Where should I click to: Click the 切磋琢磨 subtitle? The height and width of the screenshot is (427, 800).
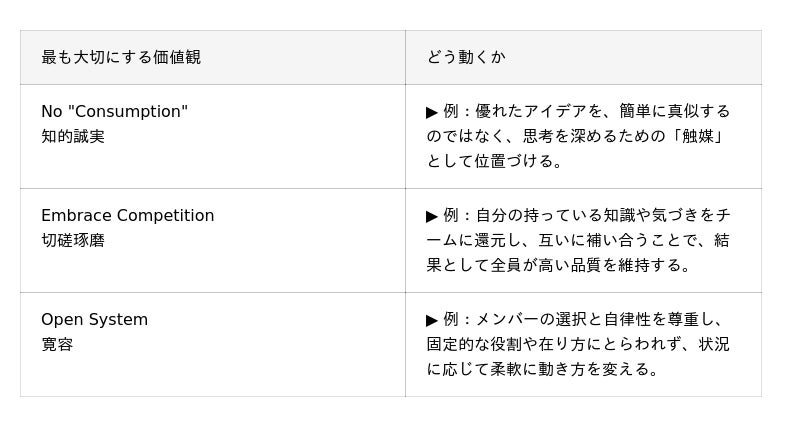[73, 240]
